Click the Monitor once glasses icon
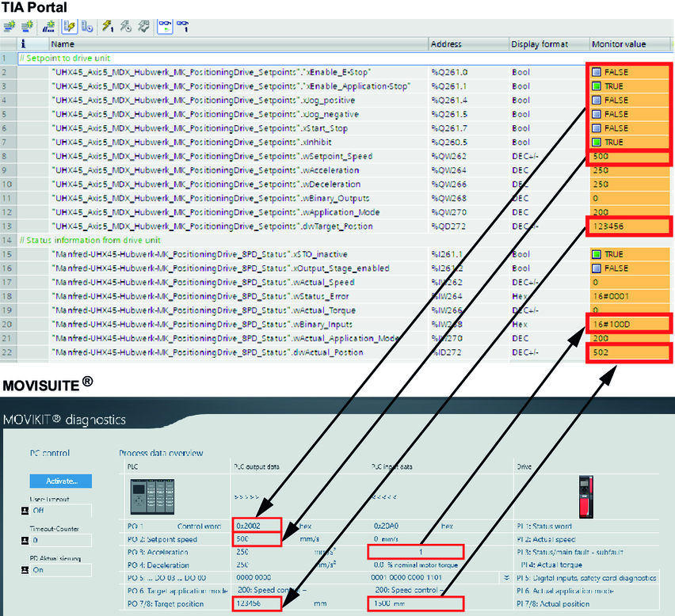 pyautogui.click(x=181, y=26)
